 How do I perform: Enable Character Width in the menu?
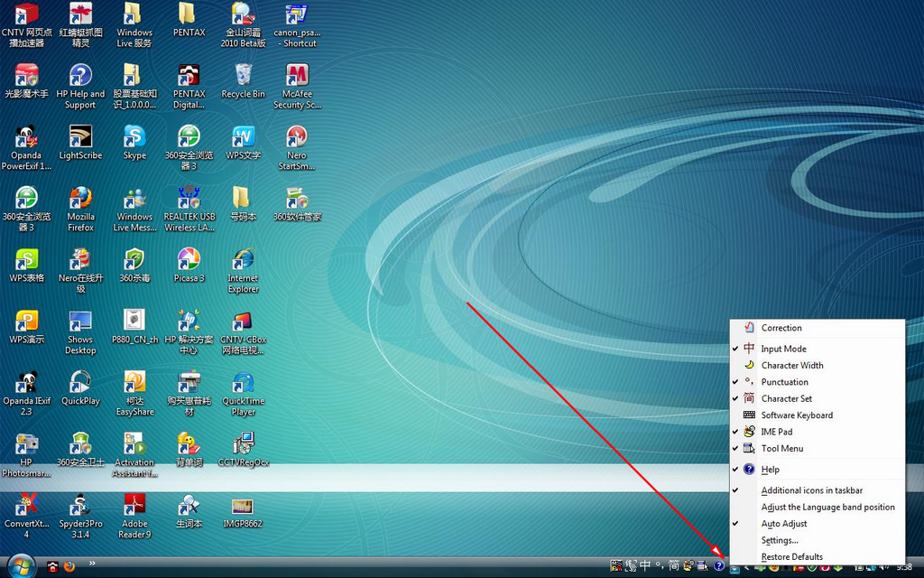coord(817,365)
